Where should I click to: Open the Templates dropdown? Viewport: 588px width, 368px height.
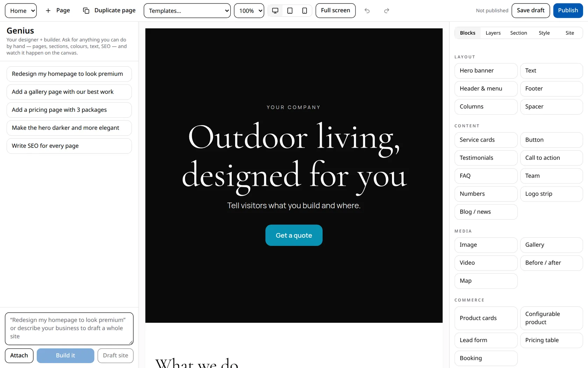pyautogui.click(x=187, y=11)
